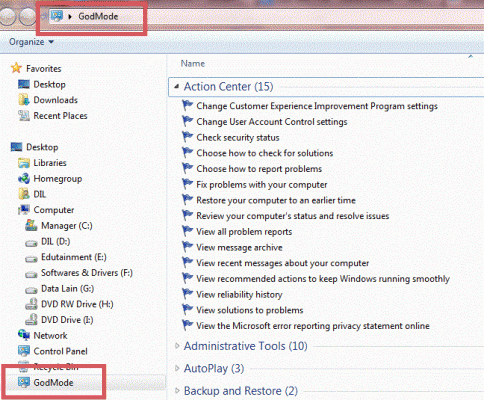This screenshot has height=400, width=484.
Task: Click the GodMode breadcrumb in address bar
Action: point(98,16)
